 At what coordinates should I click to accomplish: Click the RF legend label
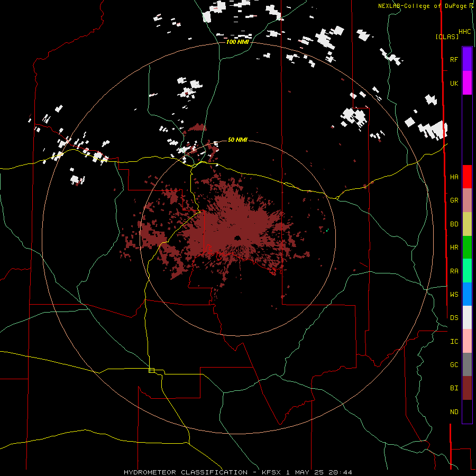coord(454,59)
